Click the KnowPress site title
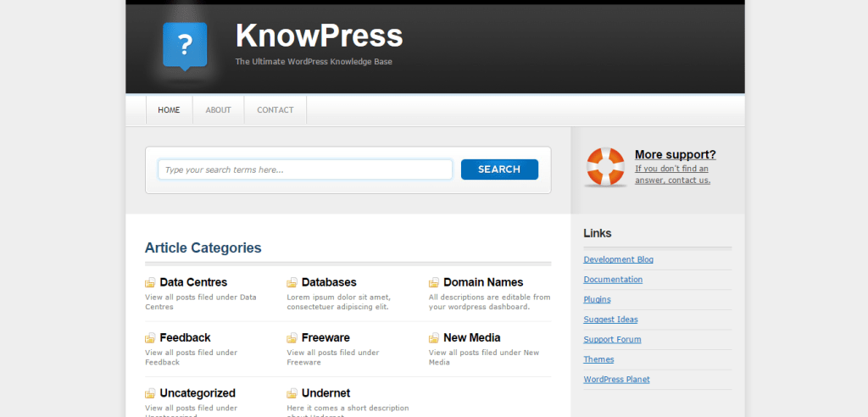 click(320, 36)
